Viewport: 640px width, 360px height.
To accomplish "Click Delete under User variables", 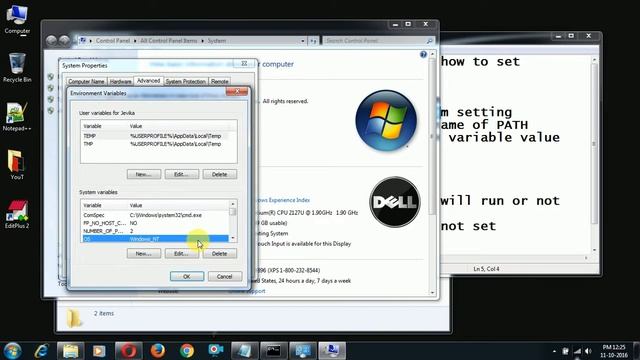I will point(220,174).
